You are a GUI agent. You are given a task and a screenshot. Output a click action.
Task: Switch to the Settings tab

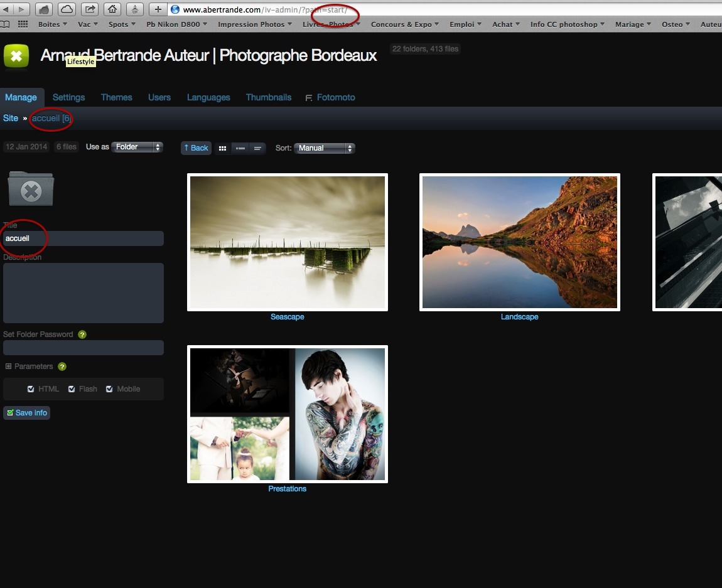(68, 97)
